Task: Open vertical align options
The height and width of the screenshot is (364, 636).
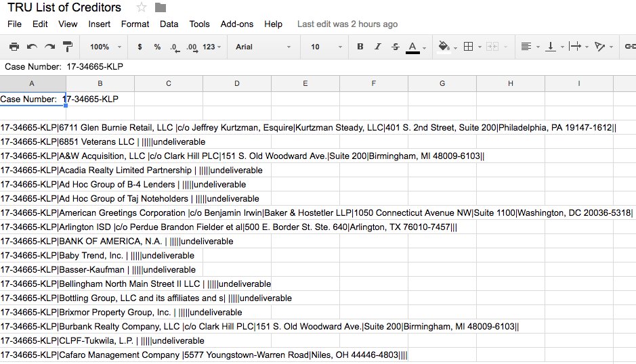Action: (551, 47)
